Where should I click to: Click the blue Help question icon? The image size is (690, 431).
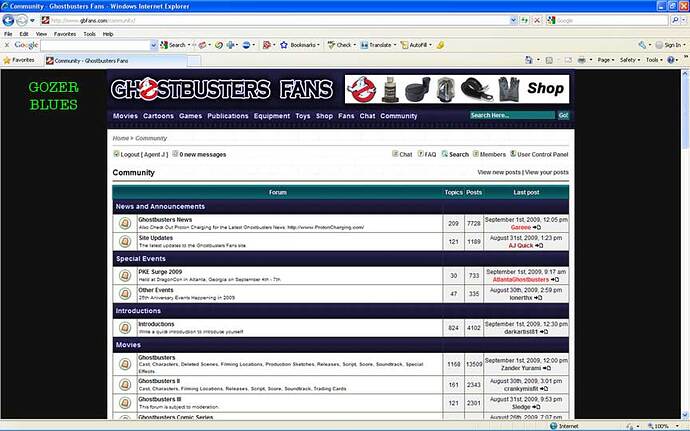[x=671, y=60]
